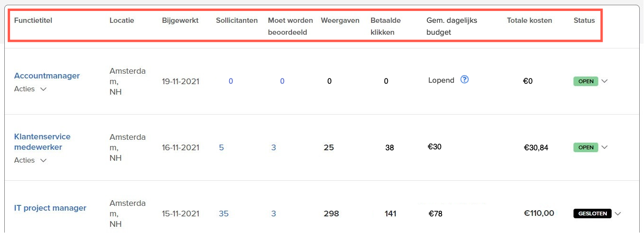This screenshot has width=644, height=233.
Task: Click the GESLOTEN status badge
Action: pos(592,214)
